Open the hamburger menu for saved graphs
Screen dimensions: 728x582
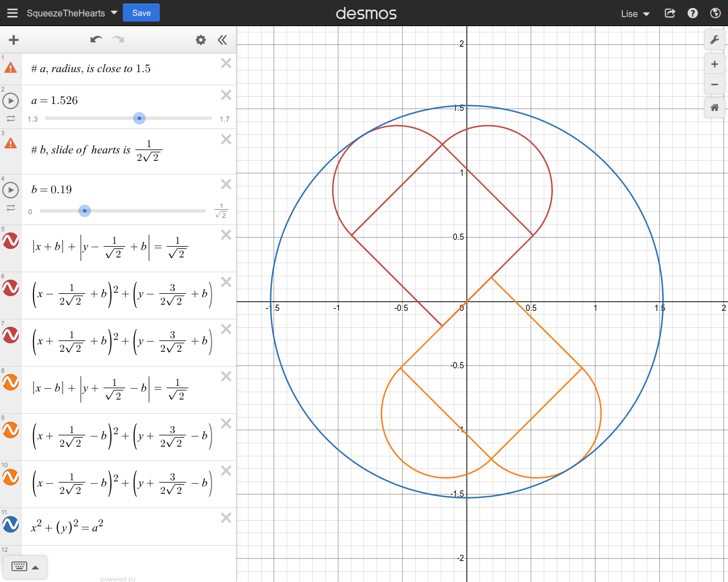pos(12,13)
